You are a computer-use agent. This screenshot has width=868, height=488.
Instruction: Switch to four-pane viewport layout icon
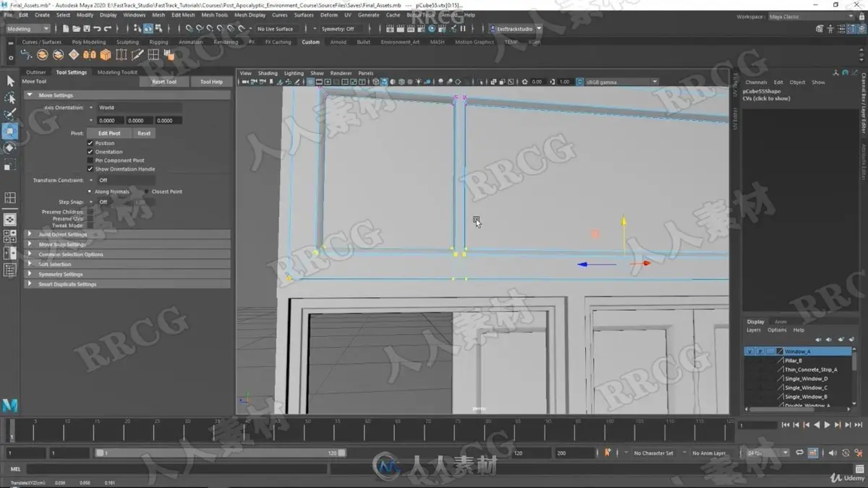click(x=10, y=236)
